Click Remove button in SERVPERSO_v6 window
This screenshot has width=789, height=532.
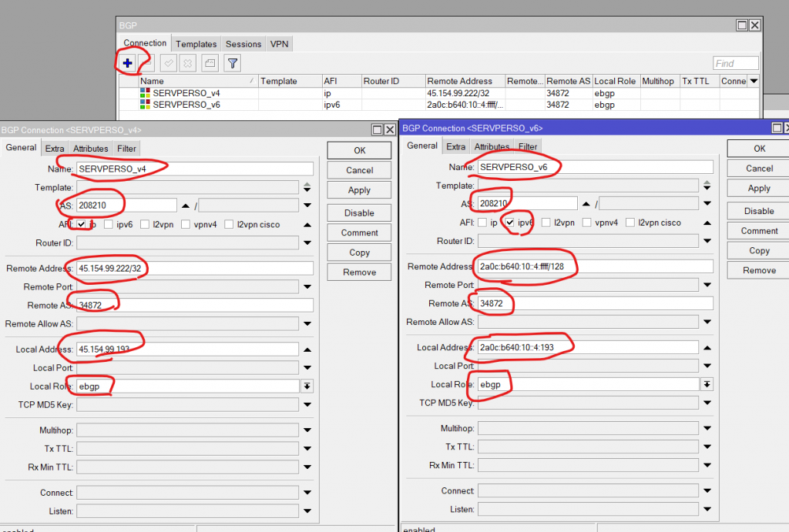pos(759,270)
